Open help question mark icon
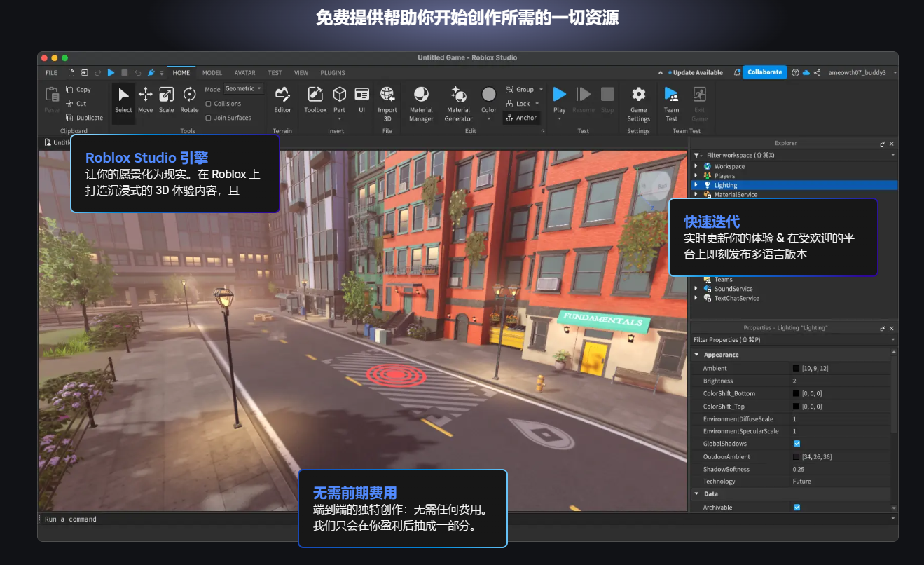924x565 pixels. click(795, 72)
